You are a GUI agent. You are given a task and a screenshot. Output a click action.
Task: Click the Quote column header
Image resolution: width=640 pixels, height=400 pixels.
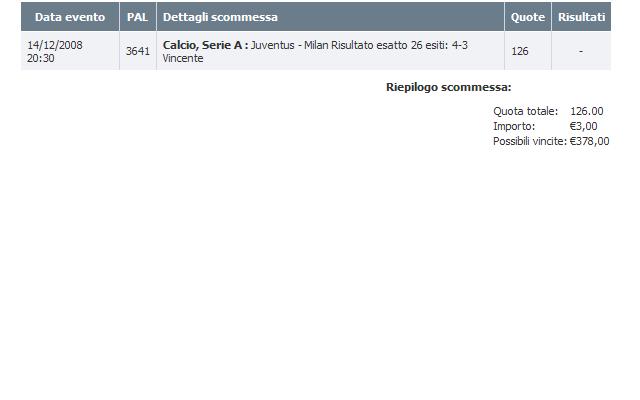point(528,17)
